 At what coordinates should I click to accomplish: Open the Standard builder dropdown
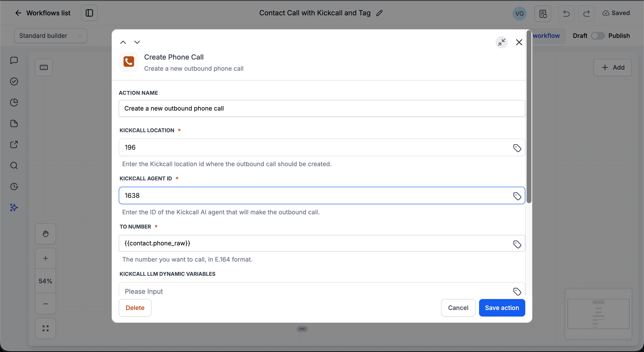click(51, 36)
